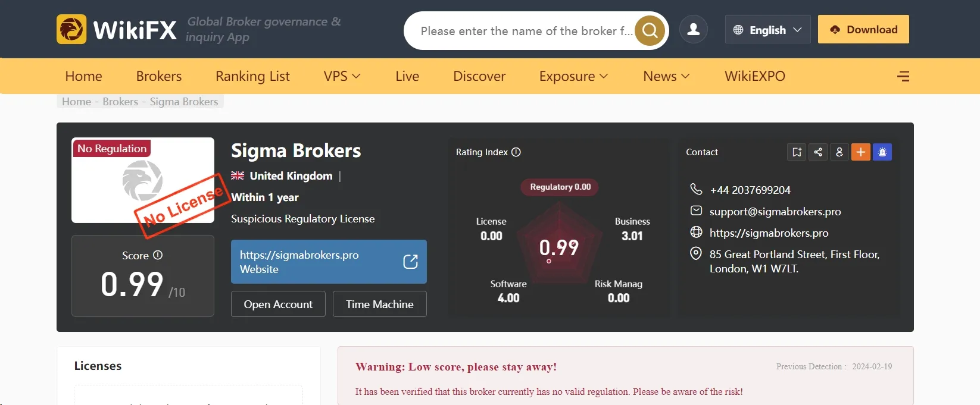
Task: Open the Ranking List nav item
Action: [x=252, y=76]
